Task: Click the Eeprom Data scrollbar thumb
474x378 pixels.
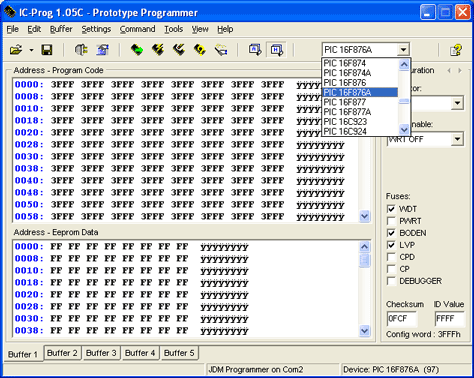Action: coord(364,260)
